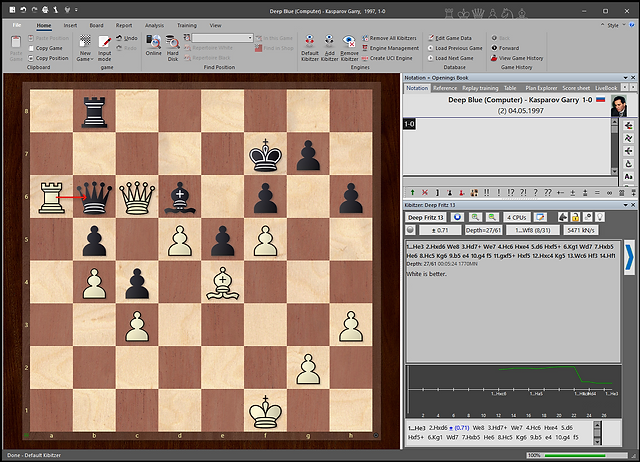Open the Kibitzer pane dropdown arrow
This screenshot has height=462, width=640.
point(625,205)
